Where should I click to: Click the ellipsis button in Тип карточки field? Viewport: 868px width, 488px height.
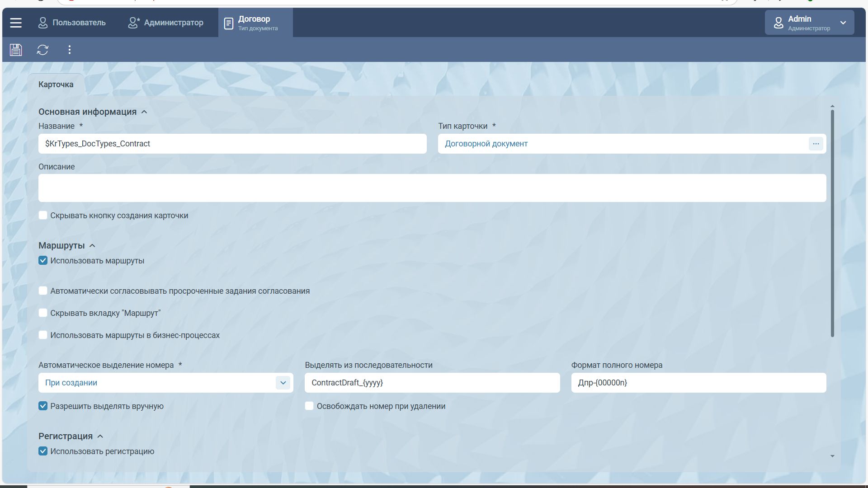[x=816, y=144]
